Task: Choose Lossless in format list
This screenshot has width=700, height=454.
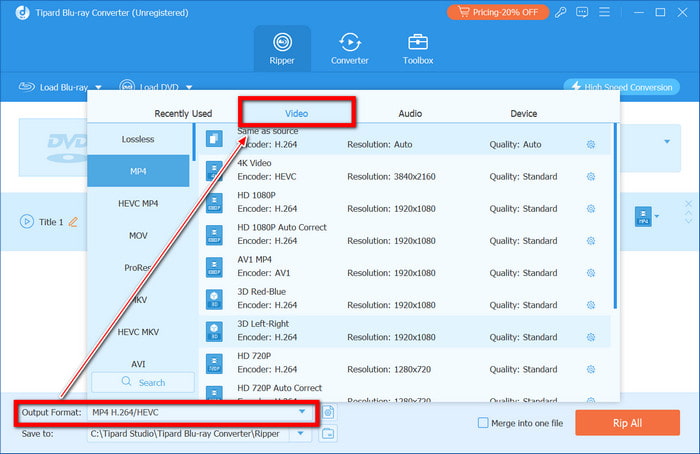Action: click(138, 139)
